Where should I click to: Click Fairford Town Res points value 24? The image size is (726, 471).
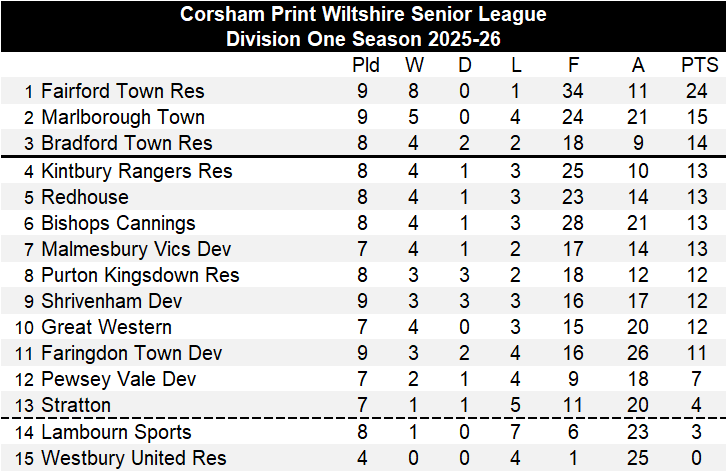[x=696, y=91]
